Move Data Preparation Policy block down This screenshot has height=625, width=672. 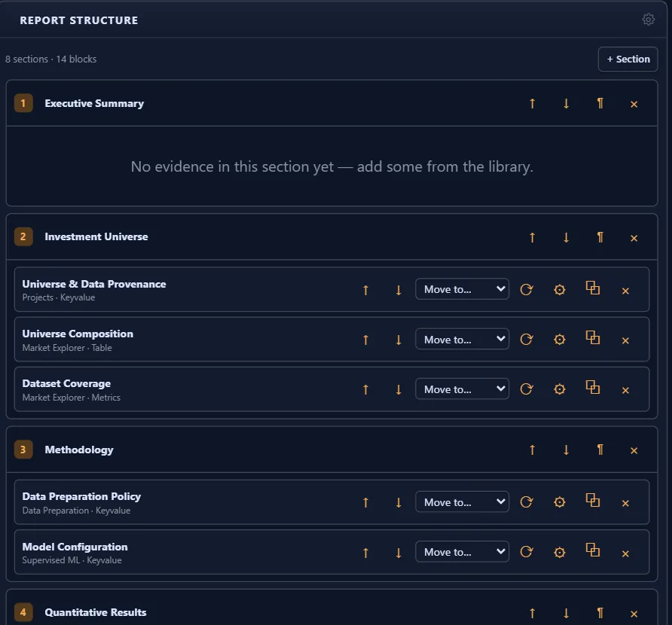[398, 502]
